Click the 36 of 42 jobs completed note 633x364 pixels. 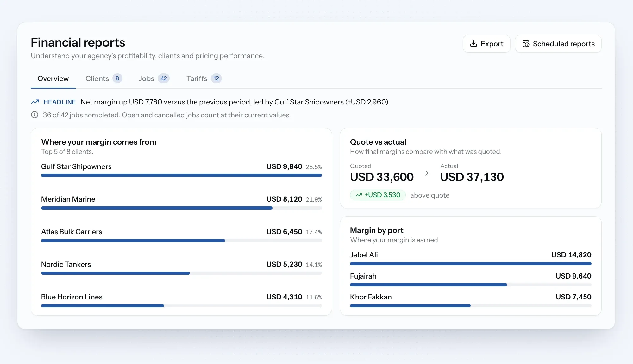tap(167, 115)
